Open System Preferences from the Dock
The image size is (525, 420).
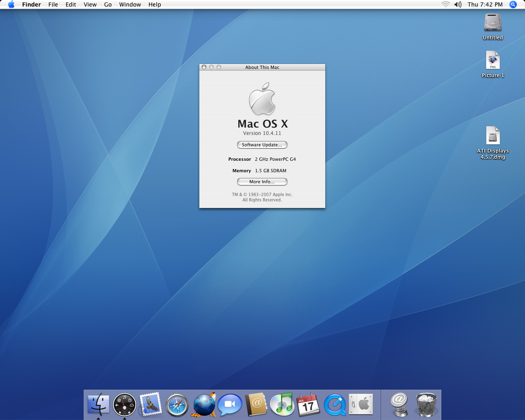coord(361,404)
